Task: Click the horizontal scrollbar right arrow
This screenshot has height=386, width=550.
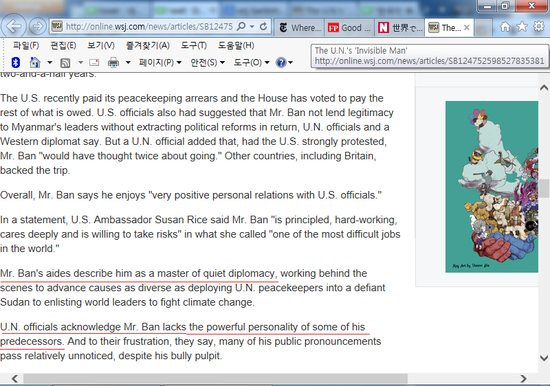Action: tap(524, 378)
